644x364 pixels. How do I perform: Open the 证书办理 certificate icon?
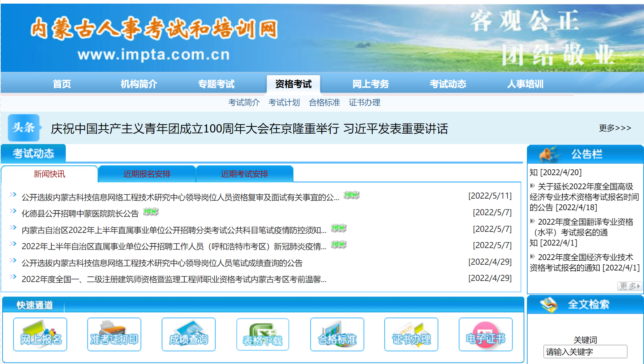pyautogui.click(x=411, y=334)
